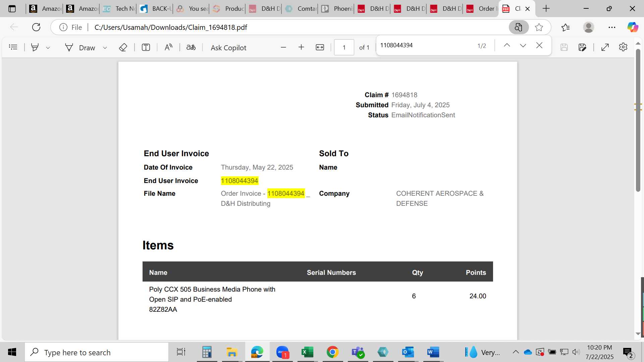Activate the Draw tool
Screen dimensions: 644x362
click(x=80, y=48)
